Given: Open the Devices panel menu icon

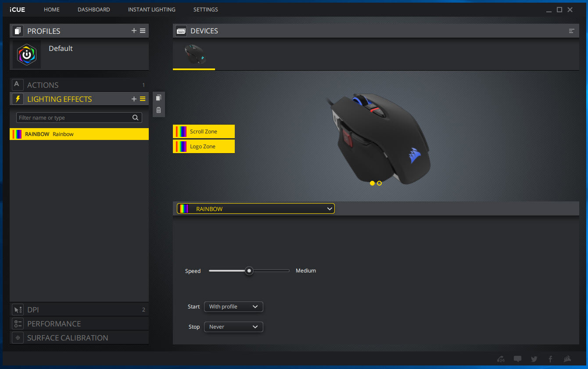Looking at the screenshot, I should (x=571, y=31).
